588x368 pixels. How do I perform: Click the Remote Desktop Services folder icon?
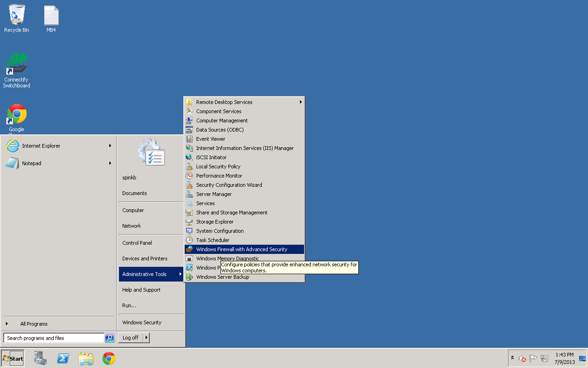pos(189,102)
